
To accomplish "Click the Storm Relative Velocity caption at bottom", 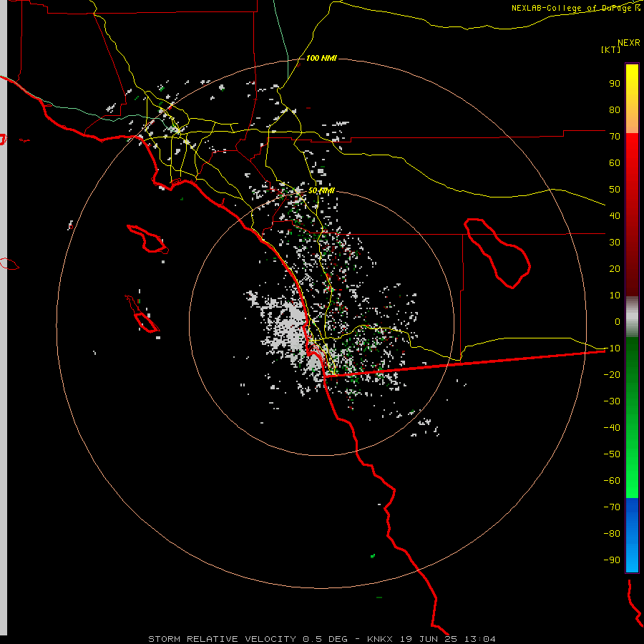I will click(x=321, y=639).
